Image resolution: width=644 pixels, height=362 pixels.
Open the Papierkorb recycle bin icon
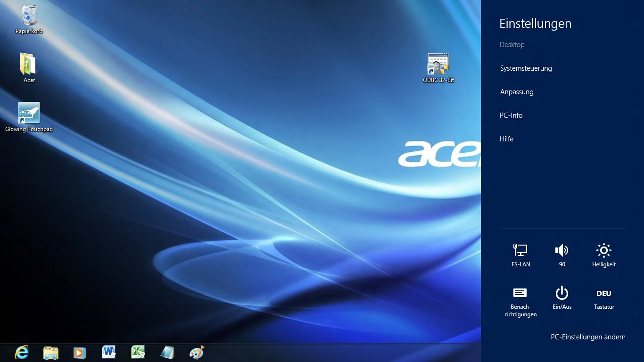tap(29, 19)
